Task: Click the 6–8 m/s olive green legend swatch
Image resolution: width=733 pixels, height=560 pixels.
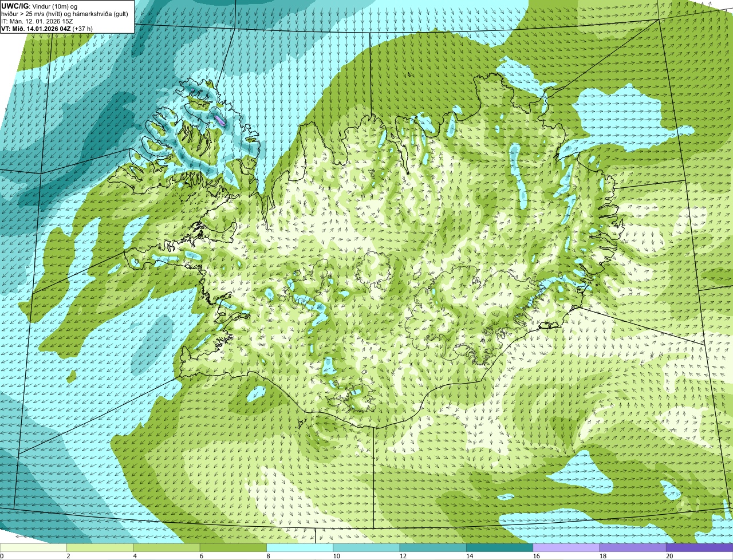Action: [x=234, y=548]
